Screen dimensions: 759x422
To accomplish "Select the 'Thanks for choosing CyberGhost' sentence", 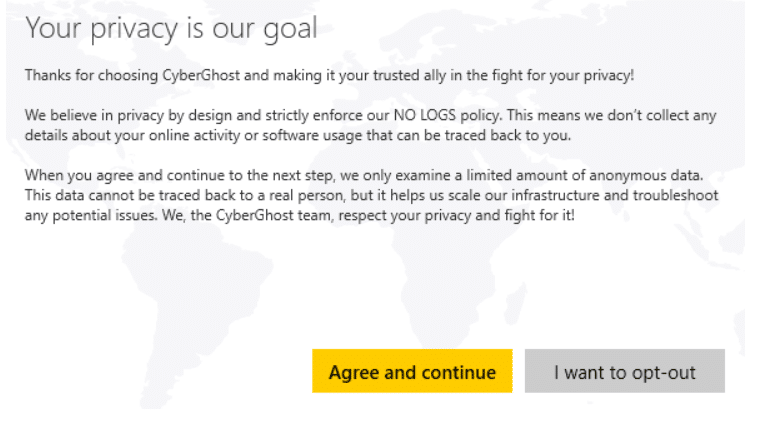I will click(x=329, y=75).
